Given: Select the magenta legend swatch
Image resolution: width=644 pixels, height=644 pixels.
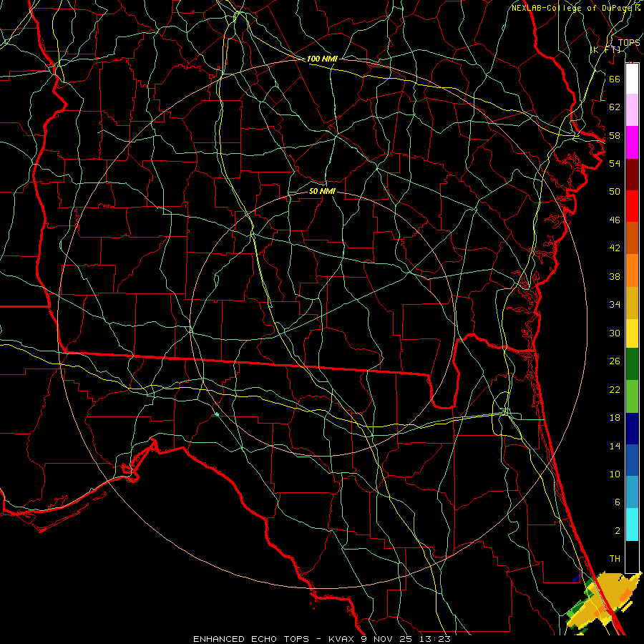Looking at the screenshot, I should (x=632, y=142).
